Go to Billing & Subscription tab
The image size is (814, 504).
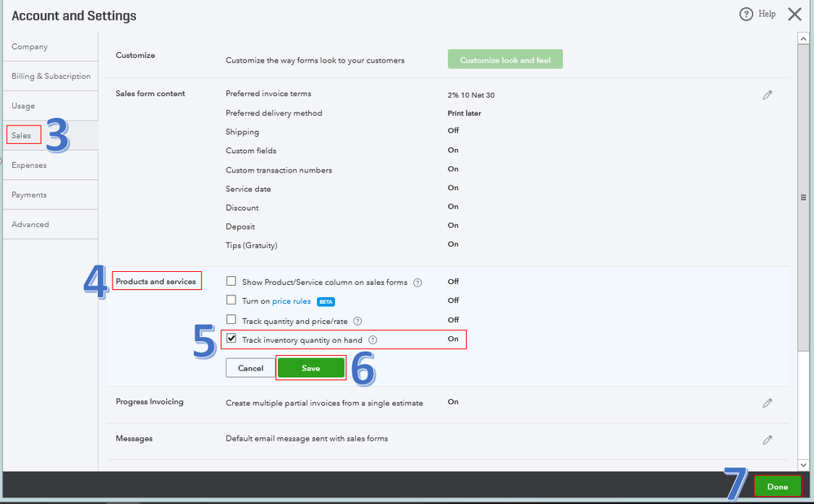(51, 76)
